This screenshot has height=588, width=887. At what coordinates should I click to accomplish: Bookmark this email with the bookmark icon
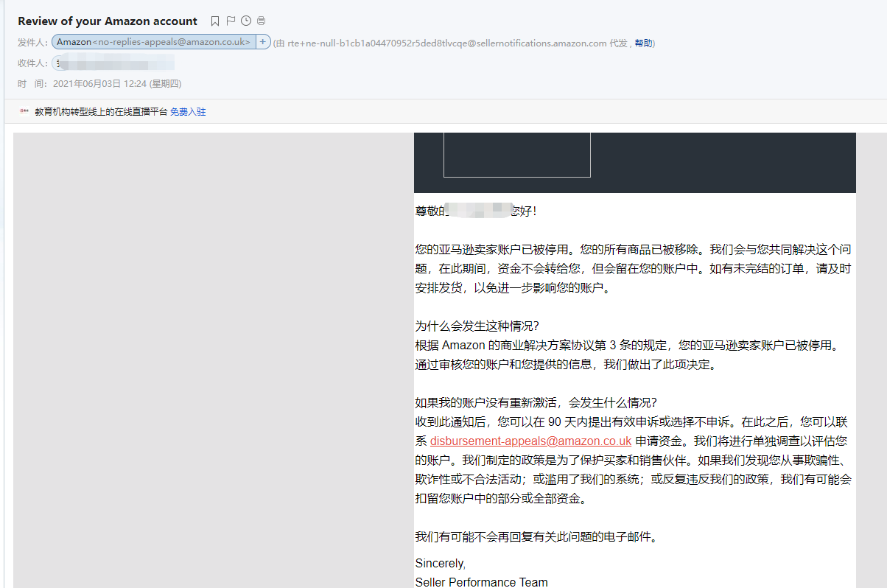[x=215, y=21]
